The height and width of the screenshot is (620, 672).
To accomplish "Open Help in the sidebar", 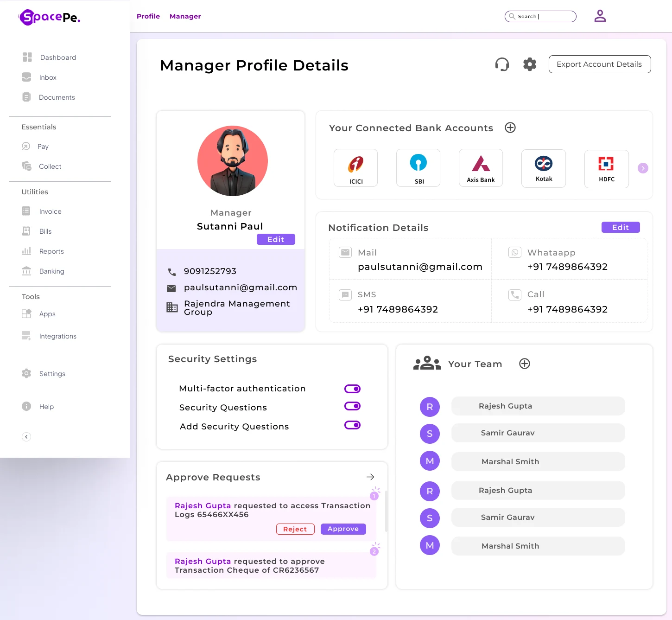I will pos(38,407).
